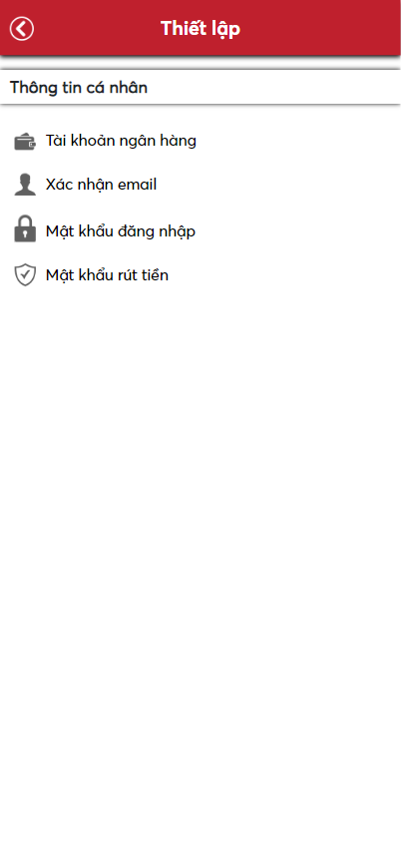Click the Thiết lập page title

point(200,28)
